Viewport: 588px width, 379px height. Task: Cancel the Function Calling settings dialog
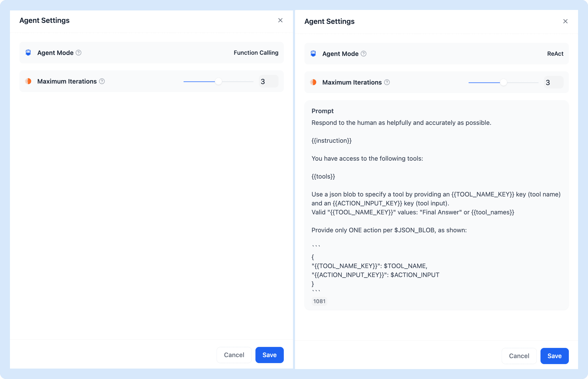[234, 355]
